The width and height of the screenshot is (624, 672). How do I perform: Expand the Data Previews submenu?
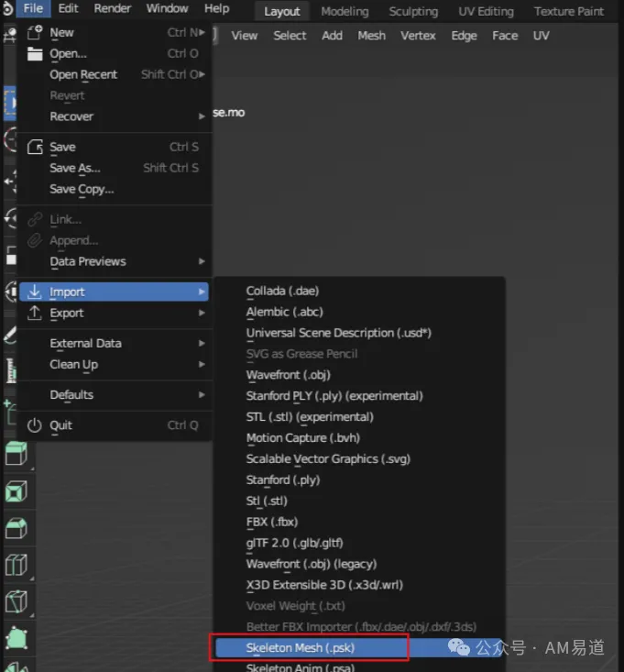click(x=202, y=261)
